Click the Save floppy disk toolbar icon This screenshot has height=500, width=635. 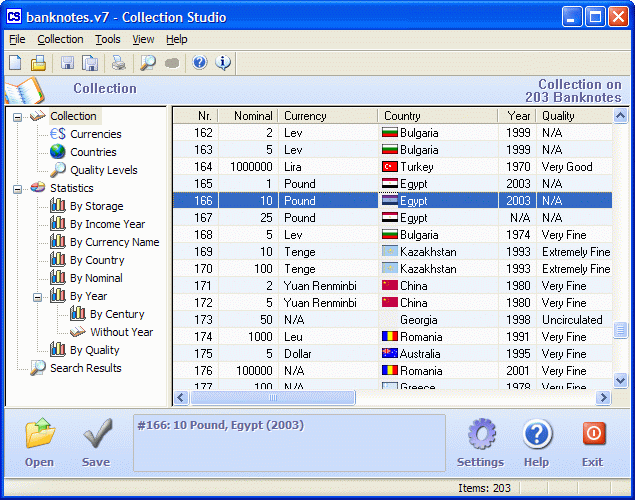tap(67, 63)
